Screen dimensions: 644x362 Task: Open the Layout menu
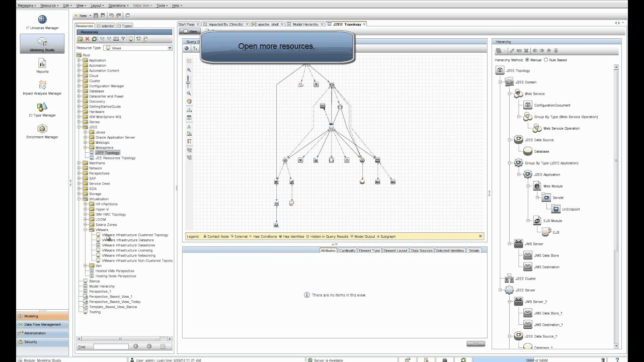97,6
